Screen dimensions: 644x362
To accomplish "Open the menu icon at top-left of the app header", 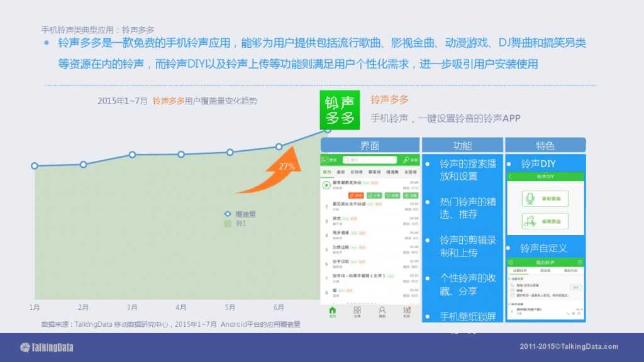I will pyautogui.click(x=325, y=158).
